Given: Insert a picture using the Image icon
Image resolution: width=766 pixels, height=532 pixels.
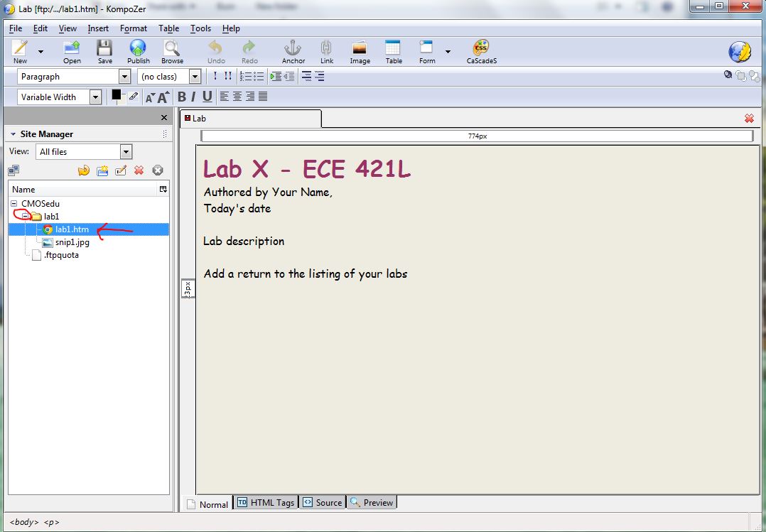Looking at the screenshot, I should tap(360, 52).
